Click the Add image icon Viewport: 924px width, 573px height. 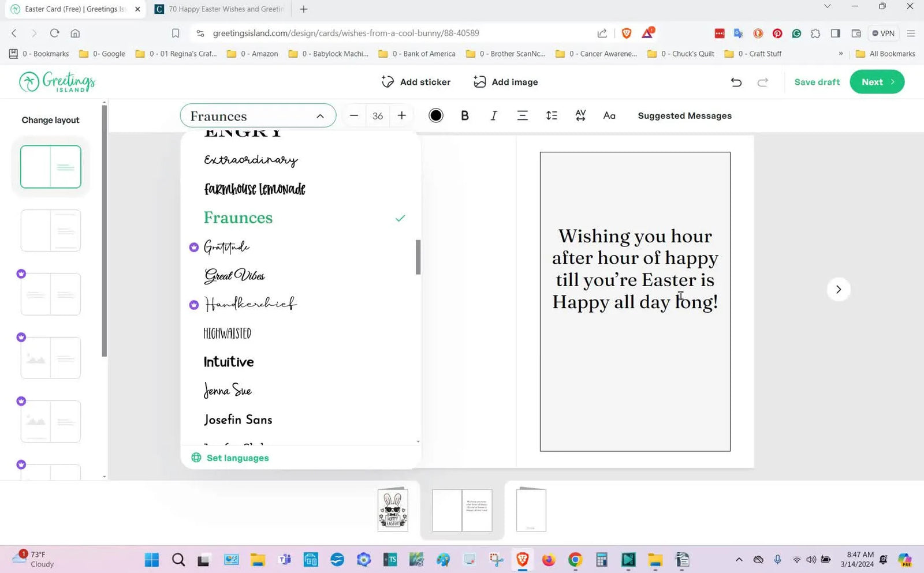(x=480, y=81)
